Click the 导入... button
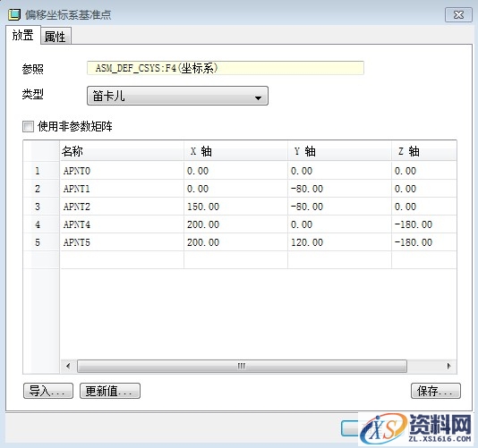Image resolution: width=478 pixels, height=448 pixels. (48, 391)
